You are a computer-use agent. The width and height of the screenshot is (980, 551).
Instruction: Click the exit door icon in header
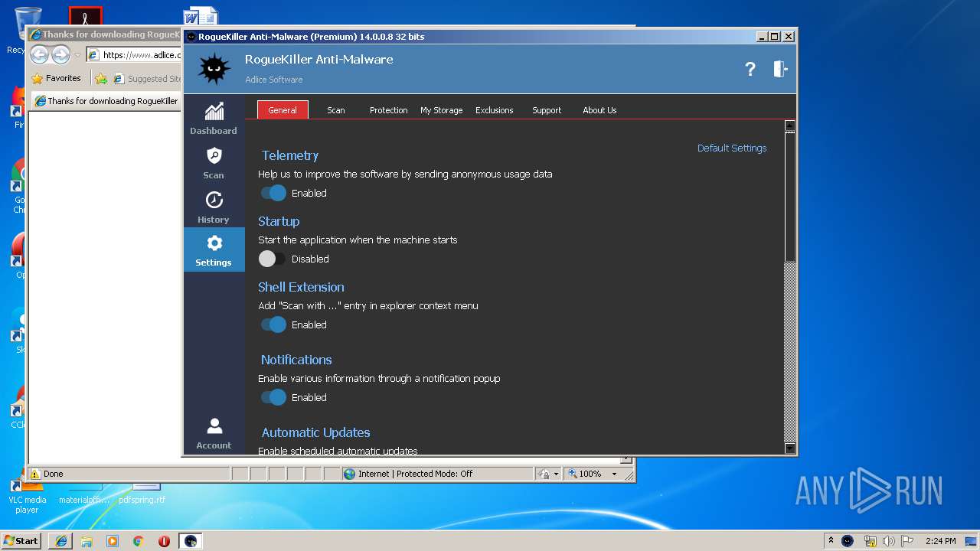click(x=780, y=69)
